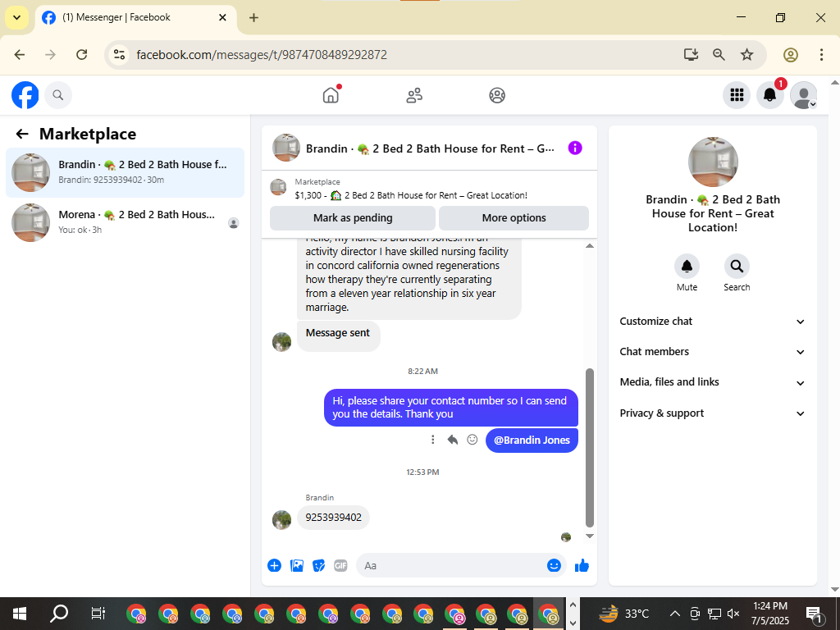Open Morena conversation in the list
840x630 pixels.
pos(125,222)
